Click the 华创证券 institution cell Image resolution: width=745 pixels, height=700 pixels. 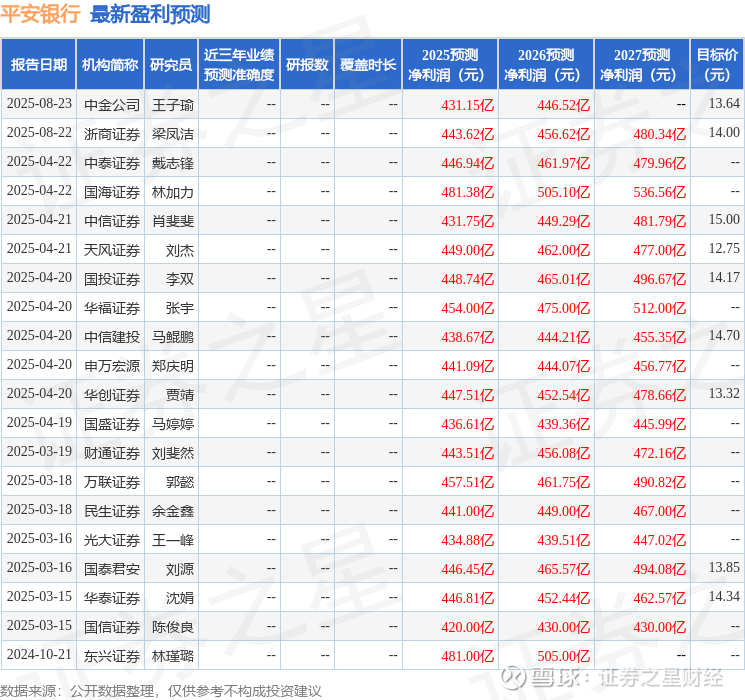point(112,395)
